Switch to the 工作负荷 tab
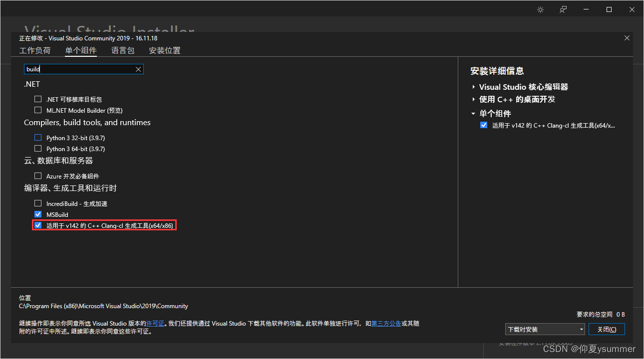 (35, 50)
